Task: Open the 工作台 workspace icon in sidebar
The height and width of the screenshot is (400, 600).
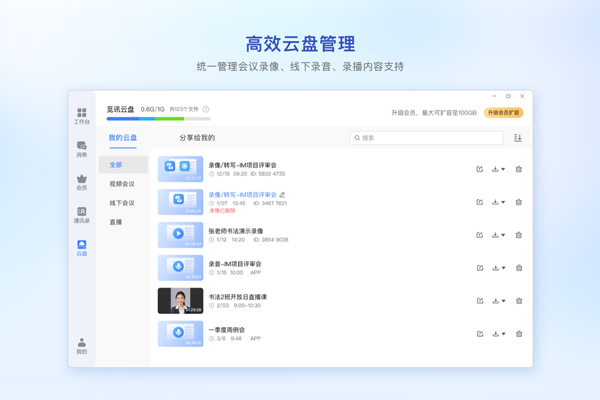Action: pos(82,116)
